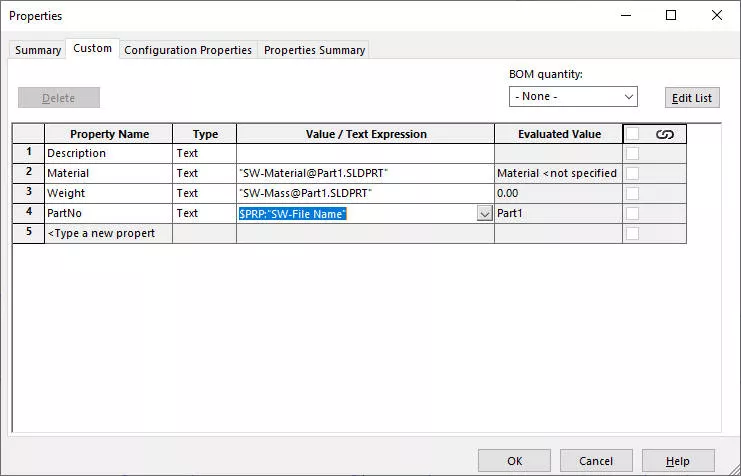Screen dimensions: 741x476
Task: Toggle the header checkbox beside link icon
Action: 632,134
